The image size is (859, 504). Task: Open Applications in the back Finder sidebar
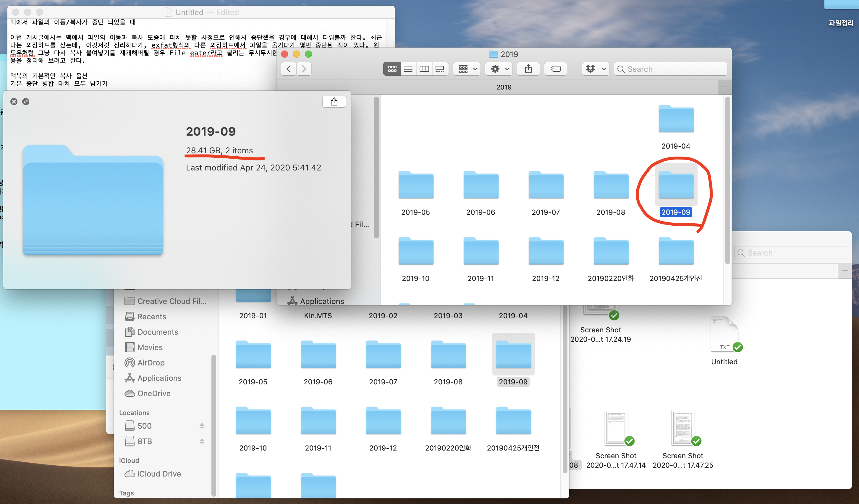click(153, 378)
